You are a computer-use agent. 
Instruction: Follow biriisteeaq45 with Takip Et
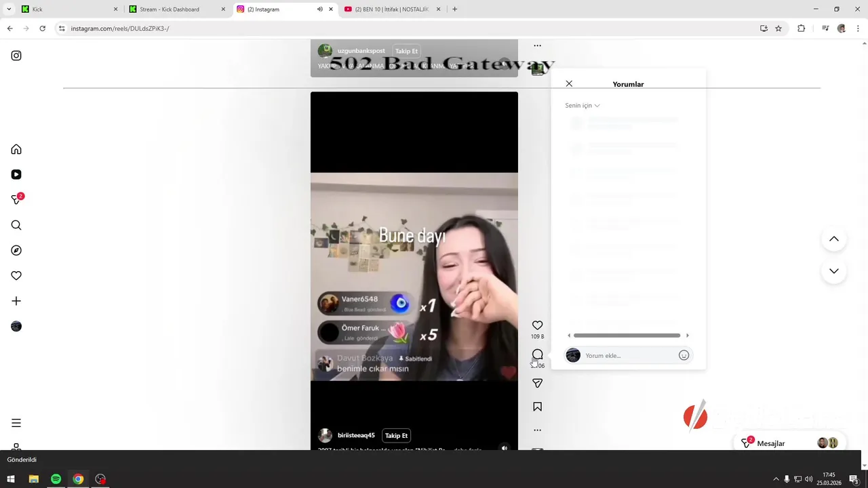coord(396,436)
